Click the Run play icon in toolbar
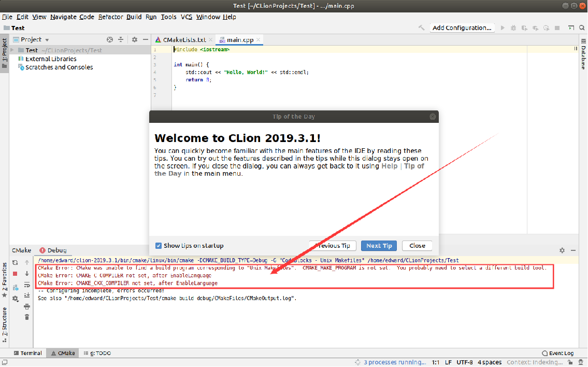Viewport: 588px width, 367px height. 503,28
